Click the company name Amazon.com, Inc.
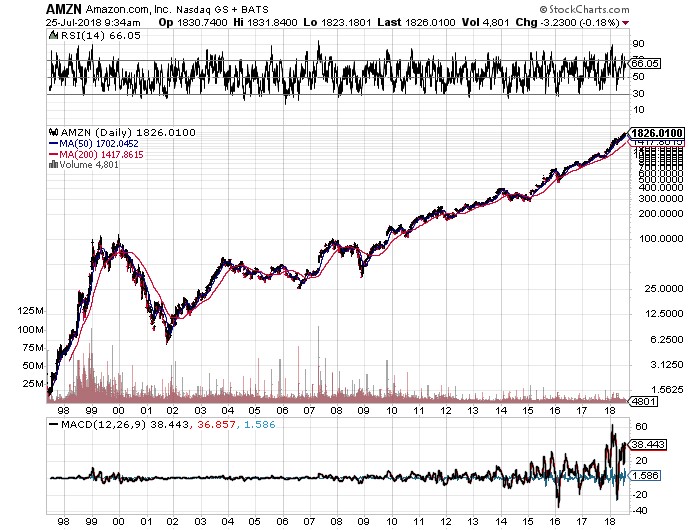The height and width of the screenshot is (530, 700). [x=129, y=9]
